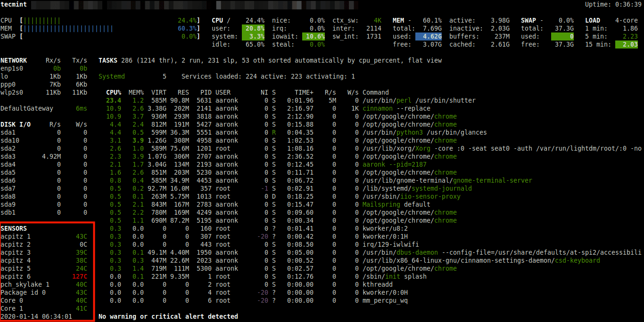Sort processes by MEM% column header

pyautogui.click(x=135, y=92)
